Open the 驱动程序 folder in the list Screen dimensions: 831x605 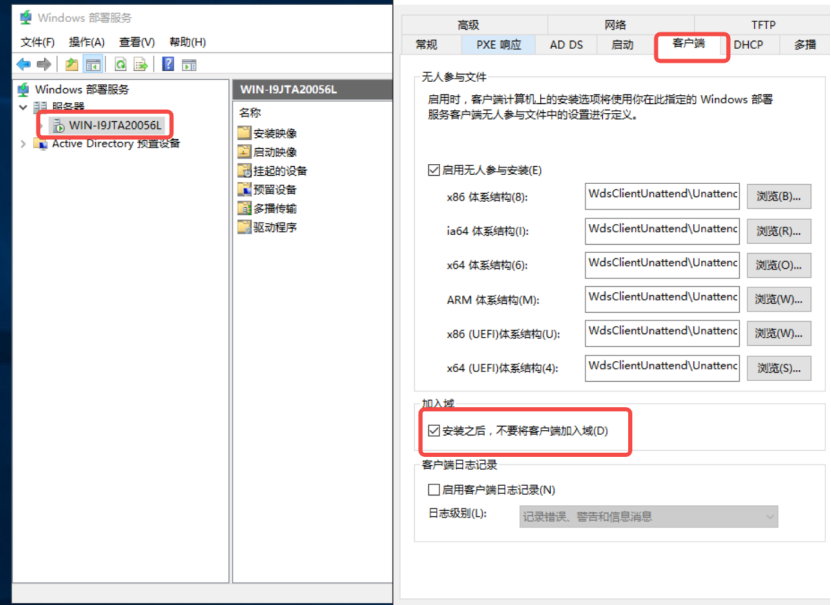click(267, 227)
